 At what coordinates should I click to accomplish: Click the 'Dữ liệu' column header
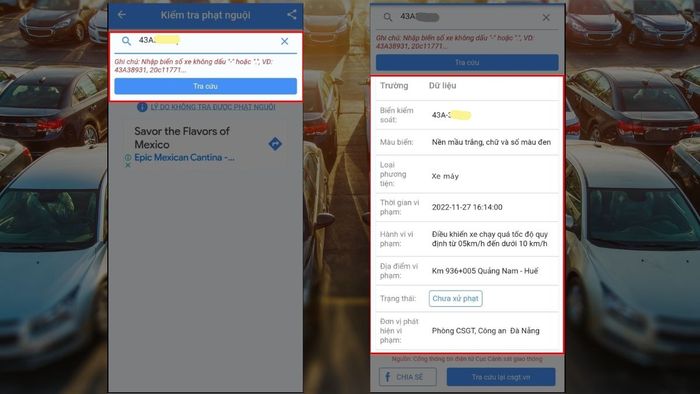coord(442,86)
